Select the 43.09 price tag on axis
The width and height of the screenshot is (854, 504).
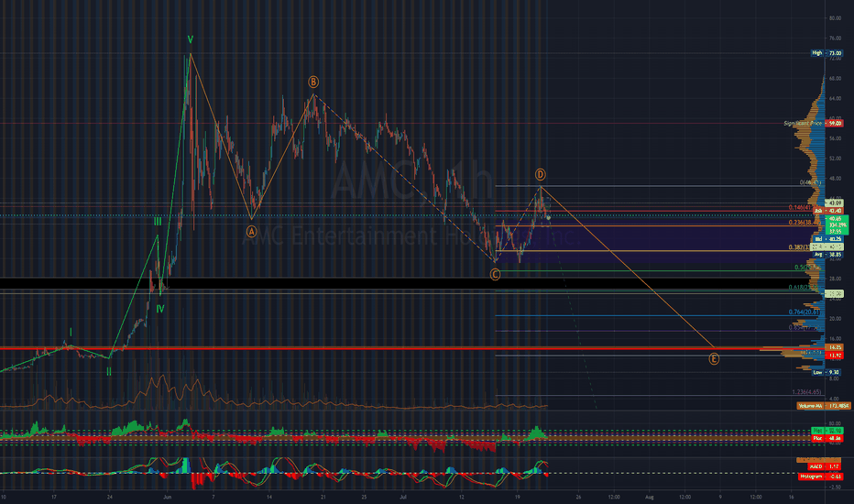pyautogui.click(x=835, y=203)
